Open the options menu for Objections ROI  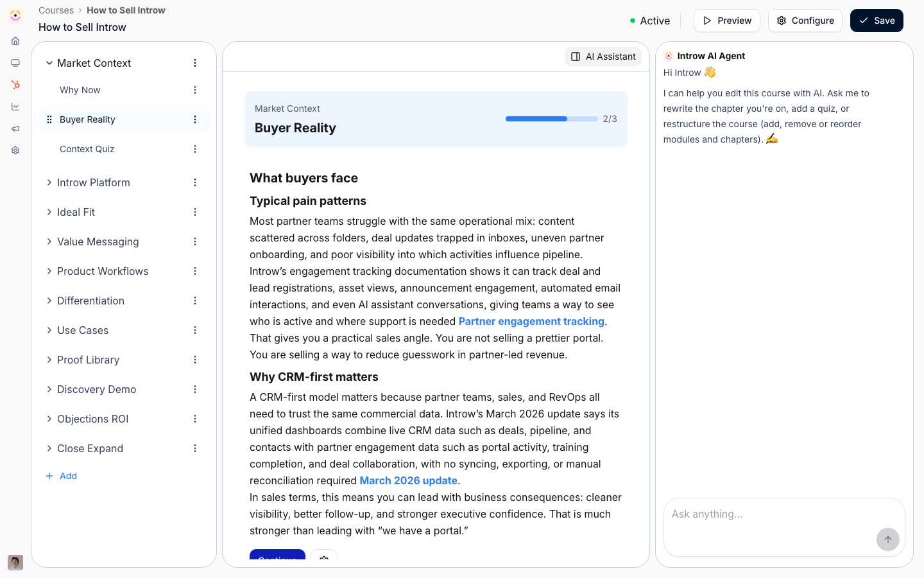[x=195, y=419]
